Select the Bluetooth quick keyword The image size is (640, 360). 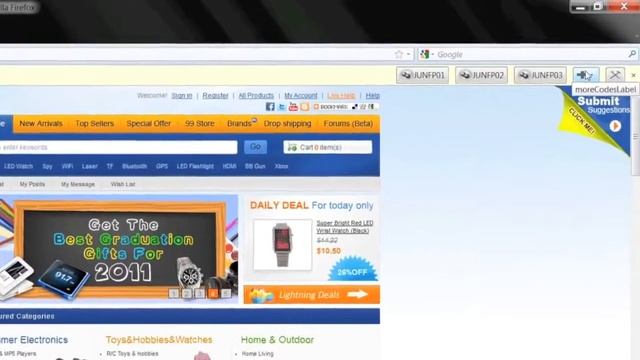point(134,167)
